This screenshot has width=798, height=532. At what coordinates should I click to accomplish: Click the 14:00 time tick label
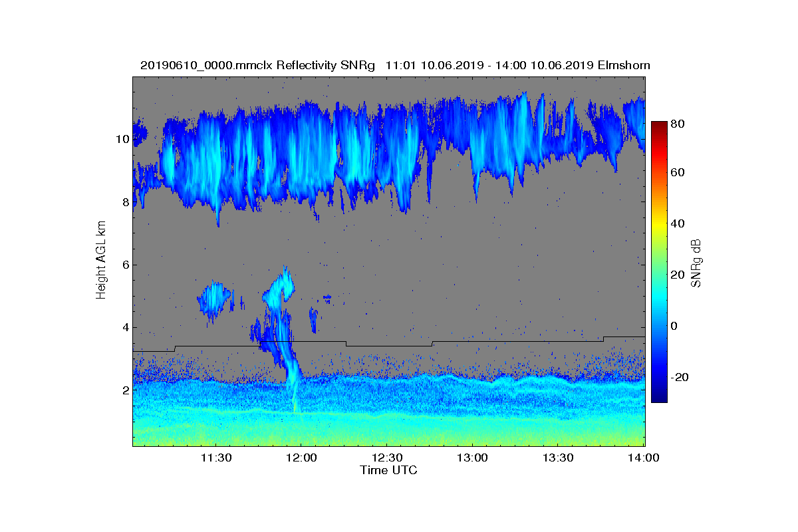click(x=644, y=458)
